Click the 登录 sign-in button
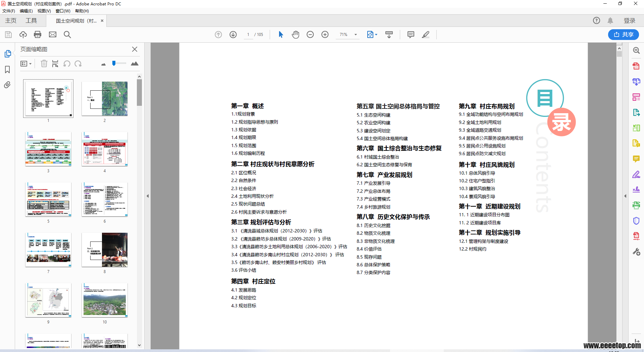The width and height of the screenshot is (644, 352). (629, 20)
